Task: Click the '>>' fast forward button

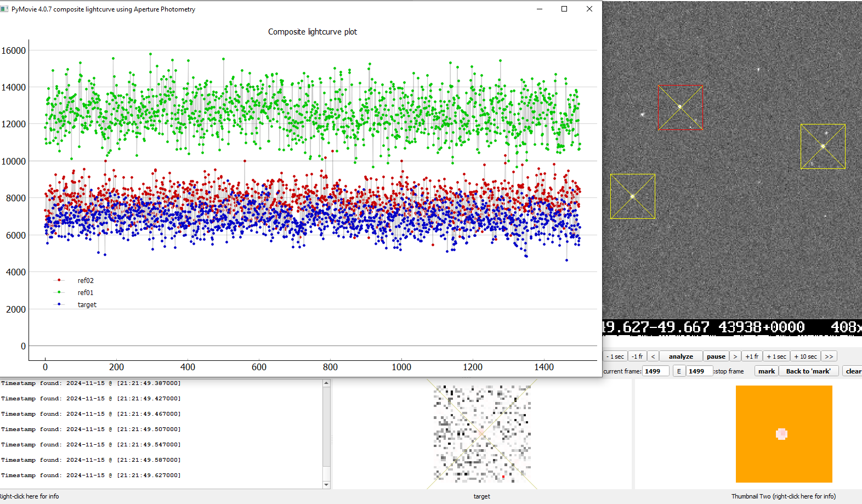Action: (829, 356)
